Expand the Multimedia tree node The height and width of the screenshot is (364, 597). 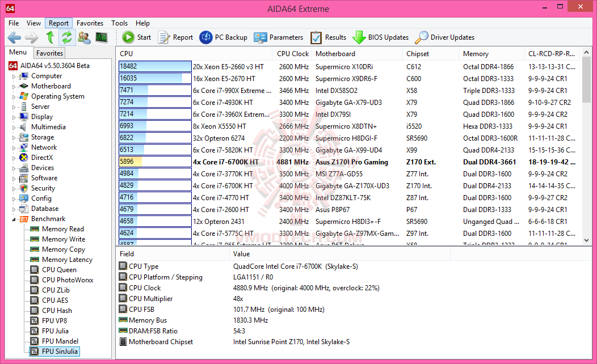(14, 128)
